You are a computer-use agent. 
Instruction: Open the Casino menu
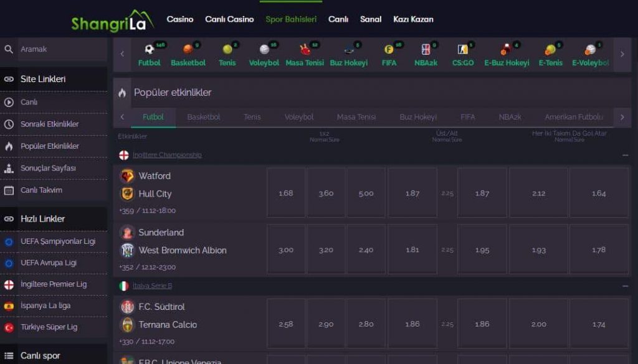pos(180,19)
